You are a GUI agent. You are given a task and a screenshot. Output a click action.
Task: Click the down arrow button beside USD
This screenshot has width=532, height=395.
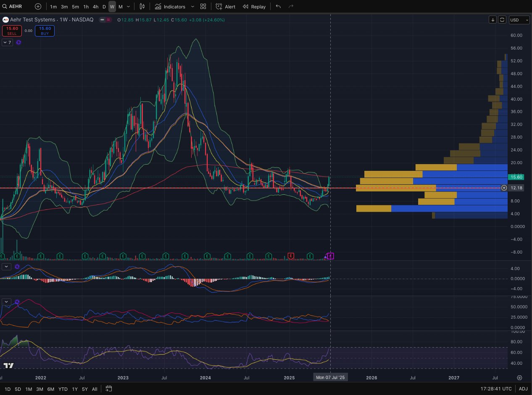coord(493,20)
